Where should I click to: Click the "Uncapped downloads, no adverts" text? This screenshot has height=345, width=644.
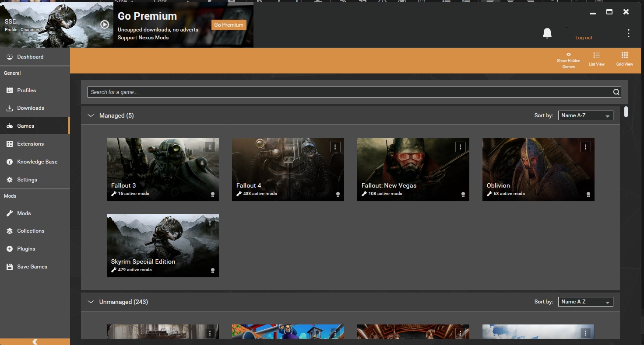158,30
